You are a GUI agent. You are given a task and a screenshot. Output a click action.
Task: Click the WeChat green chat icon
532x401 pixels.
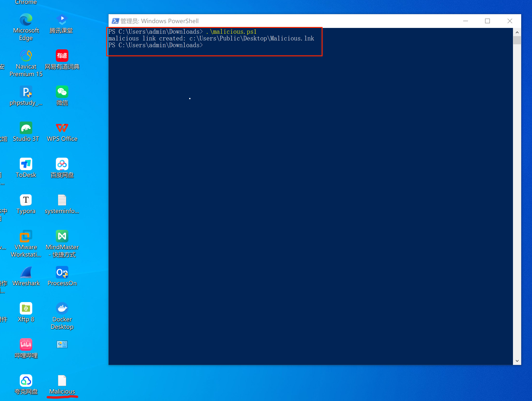(62, 92)
